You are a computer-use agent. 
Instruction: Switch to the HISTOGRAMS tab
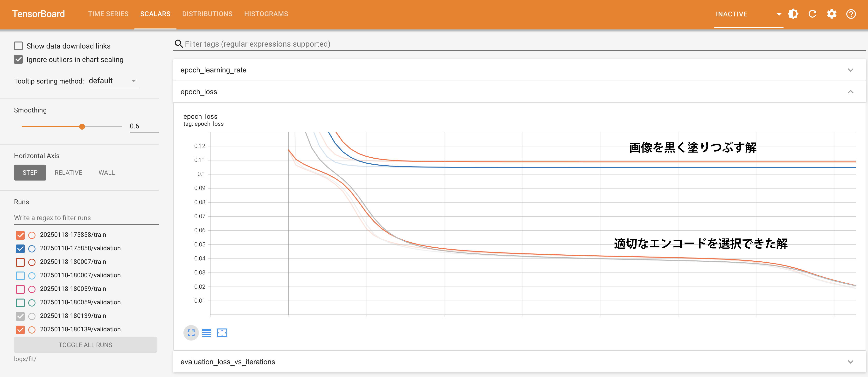(266, 14)
